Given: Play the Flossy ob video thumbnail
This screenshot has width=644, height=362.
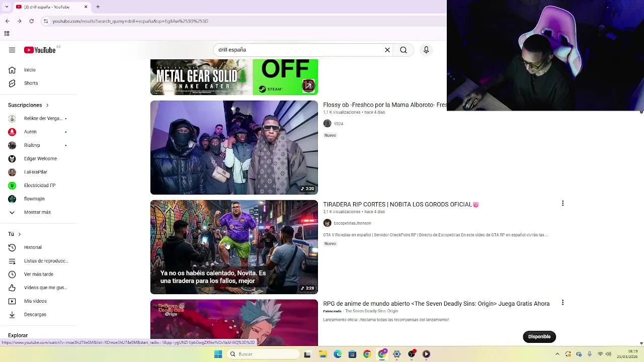Looking at the screenshot, I should 234,147.
